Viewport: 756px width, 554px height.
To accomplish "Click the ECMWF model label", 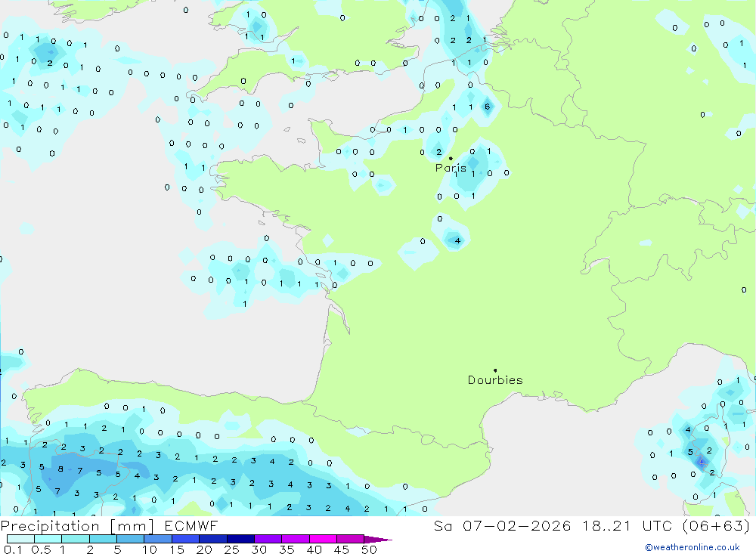I will click(191, 525).
